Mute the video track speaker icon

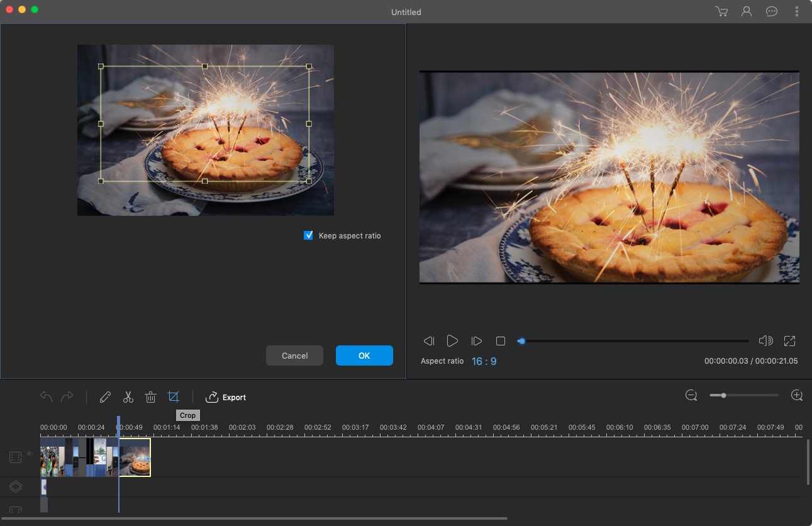pos(30,454)
